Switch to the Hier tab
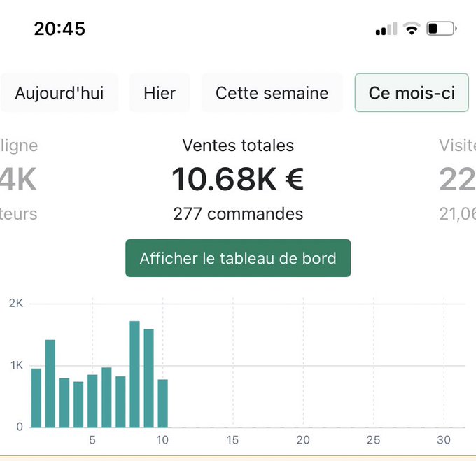Viewport: 476px width, 461px height. (x=160, y=93)
